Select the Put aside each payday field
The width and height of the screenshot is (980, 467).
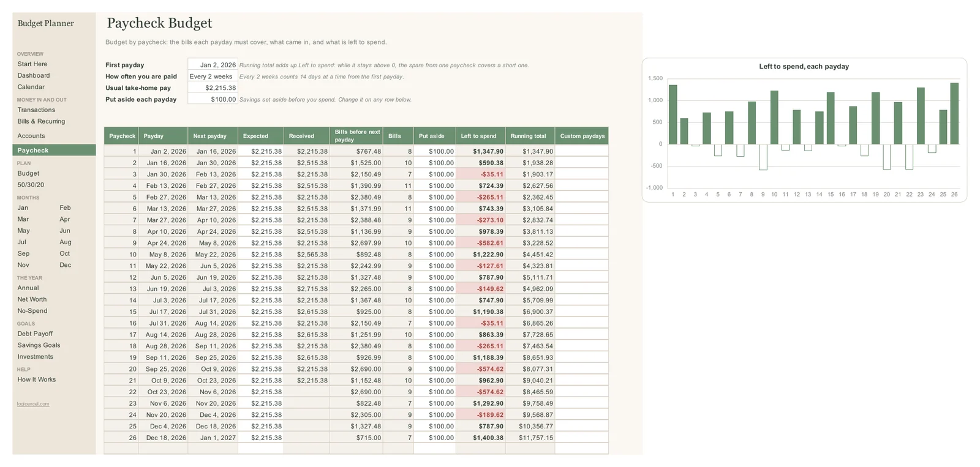(213, 99)
